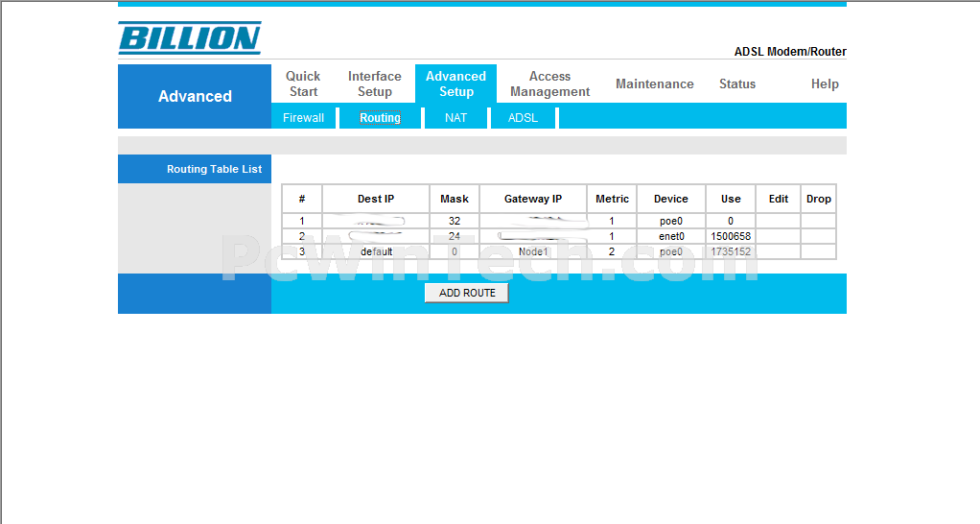Click the Mask column header

(x=455, y=199)
